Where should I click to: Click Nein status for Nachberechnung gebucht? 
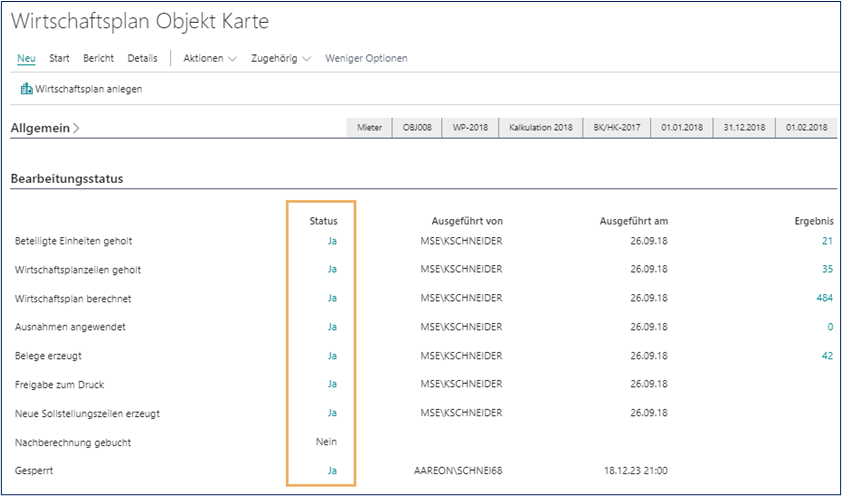pos(327,441)
